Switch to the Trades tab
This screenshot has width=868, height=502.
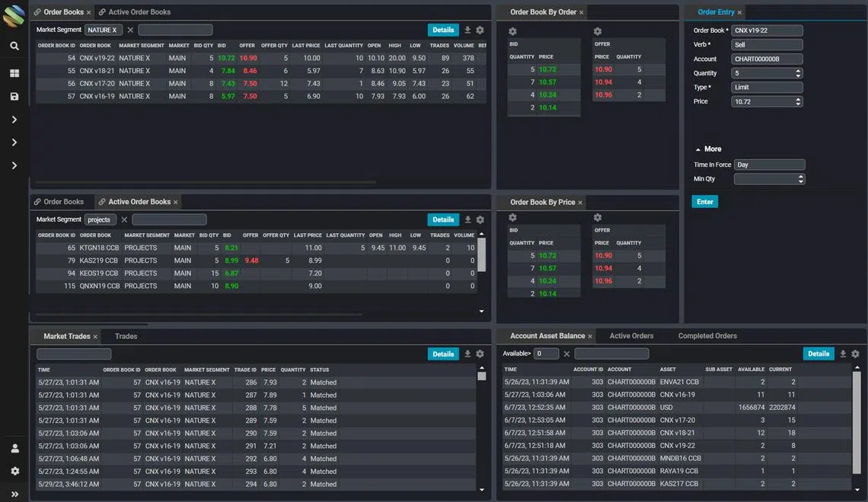(126, 336)
